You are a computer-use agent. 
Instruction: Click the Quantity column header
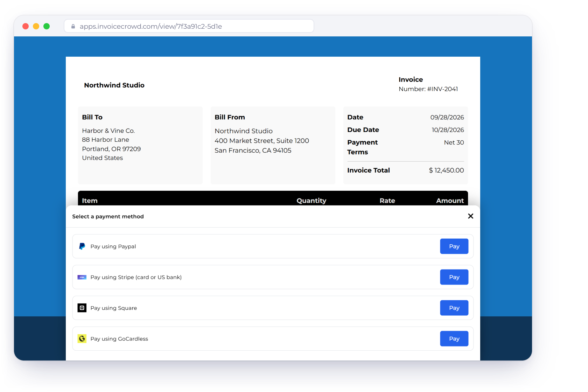[311, 201]
